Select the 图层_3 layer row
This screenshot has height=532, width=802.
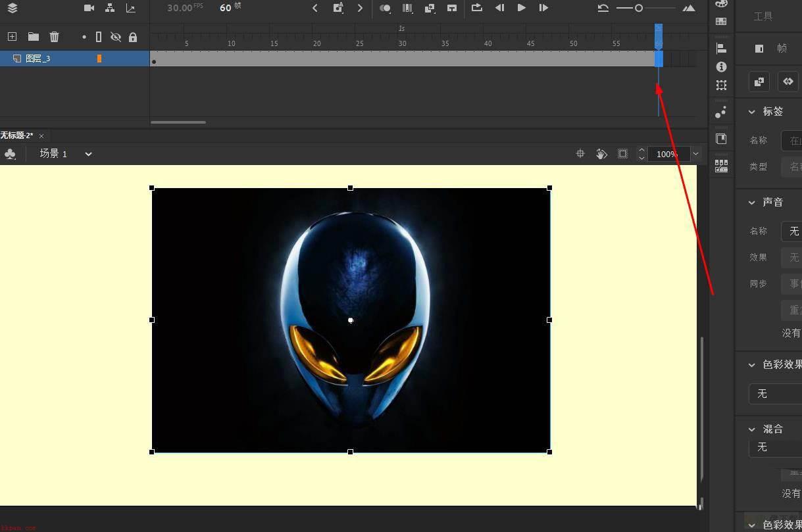[x=75, y=59]
